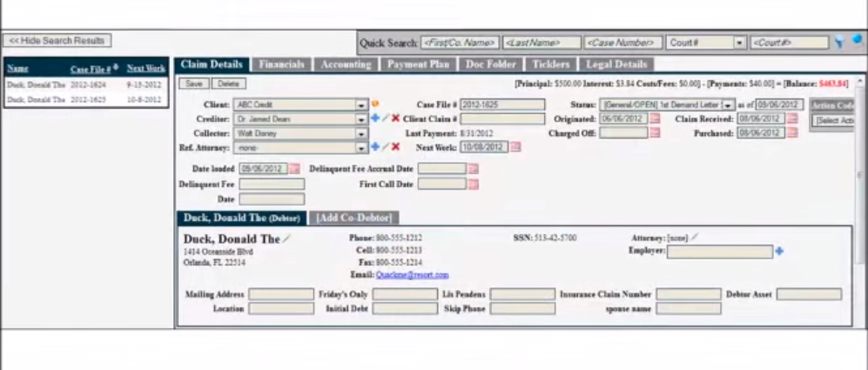Expand the Collector dropdown showing Walt Disney

pyautogui.click(x=361, y=133)
